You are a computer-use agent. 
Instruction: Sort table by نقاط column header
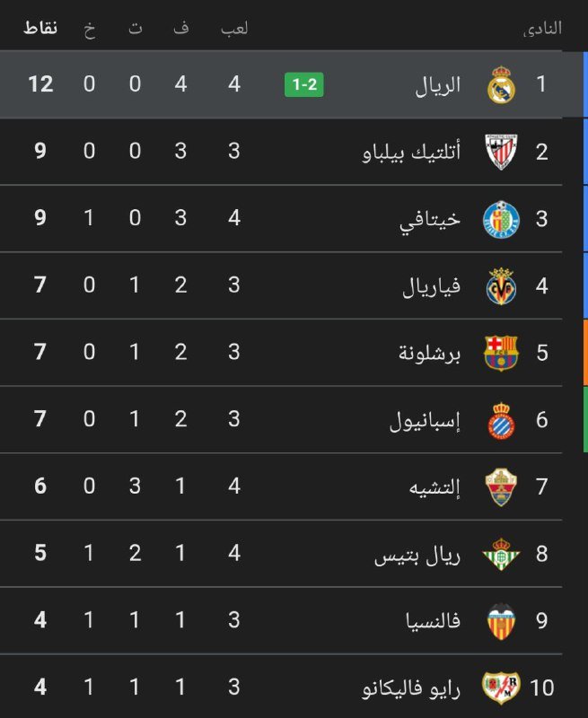click(39, 28)
